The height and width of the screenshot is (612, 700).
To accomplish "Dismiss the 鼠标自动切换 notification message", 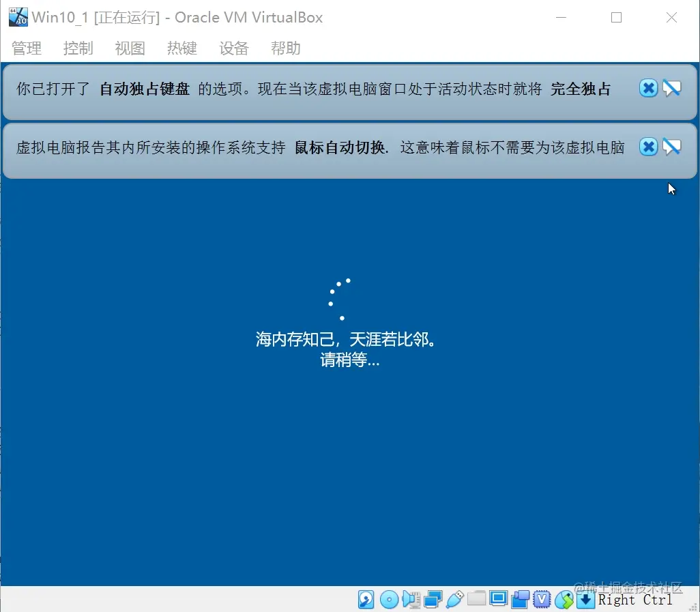I will coord(648,146).
